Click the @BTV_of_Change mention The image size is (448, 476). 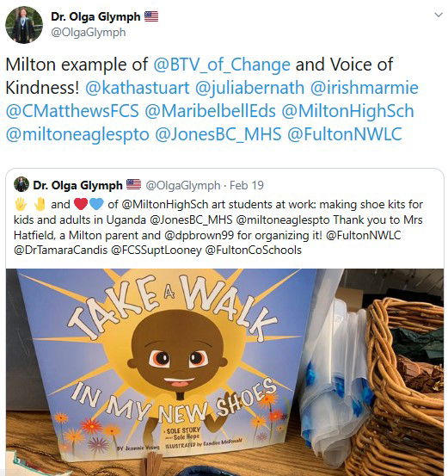click(222, 65)
